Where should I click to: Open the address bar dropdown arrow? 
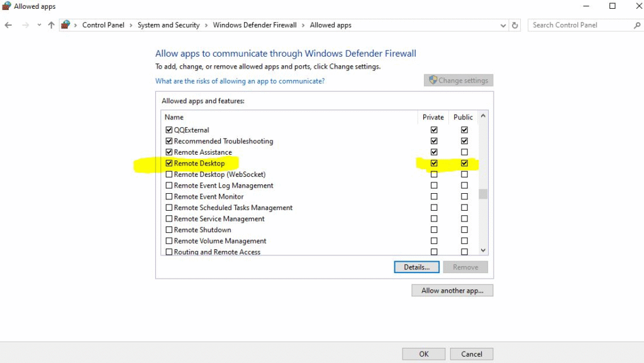(502, 25)
